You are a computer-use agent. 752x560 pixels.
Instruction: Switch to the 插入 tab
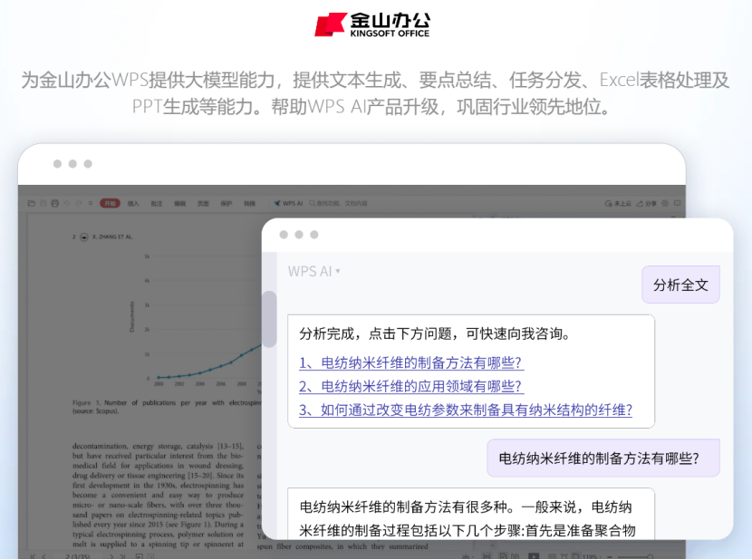pos(133,204)
